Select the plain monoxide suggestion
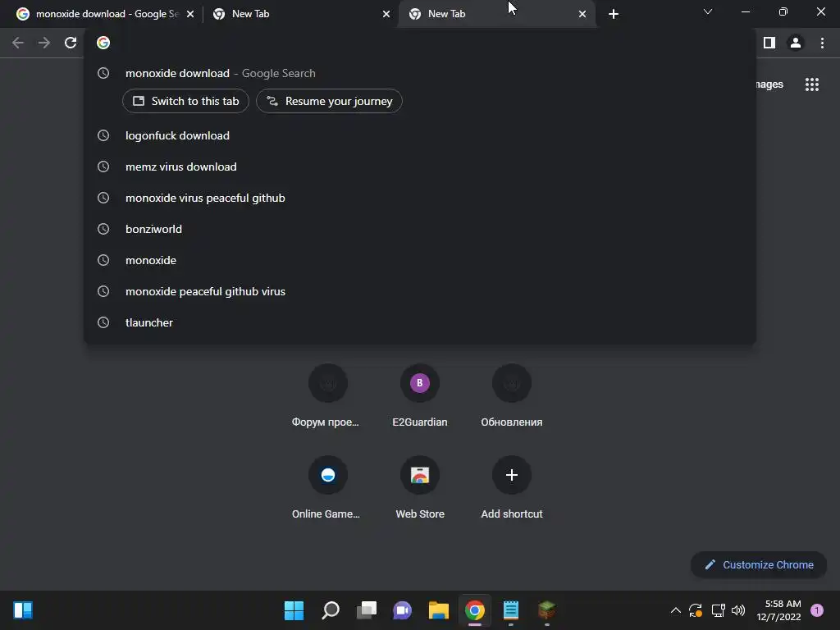The image size is (840, 630). click(x=420, y=260)
